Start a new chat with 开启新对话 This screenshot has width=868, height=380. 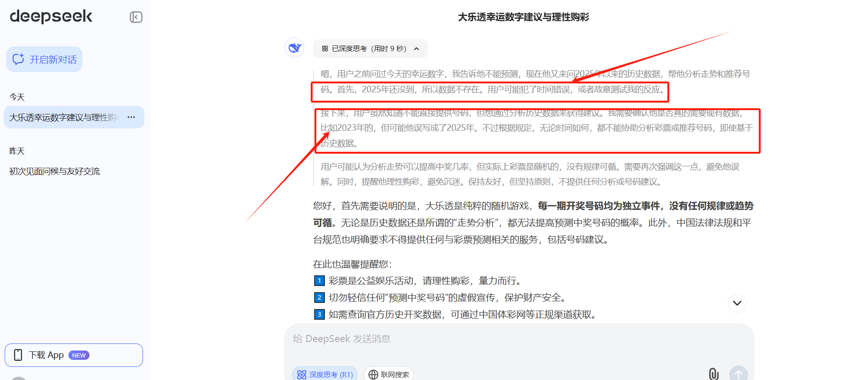click(x=44, y=60)
